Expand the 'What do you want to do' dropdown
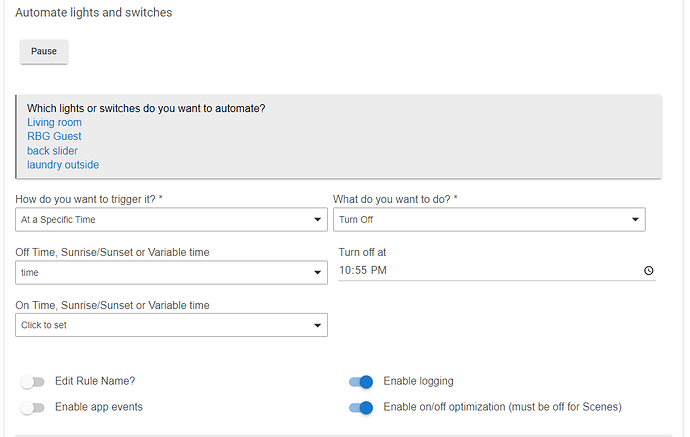Screen dimensions: 690x437 pyautogui.click(x=489, y=219)
